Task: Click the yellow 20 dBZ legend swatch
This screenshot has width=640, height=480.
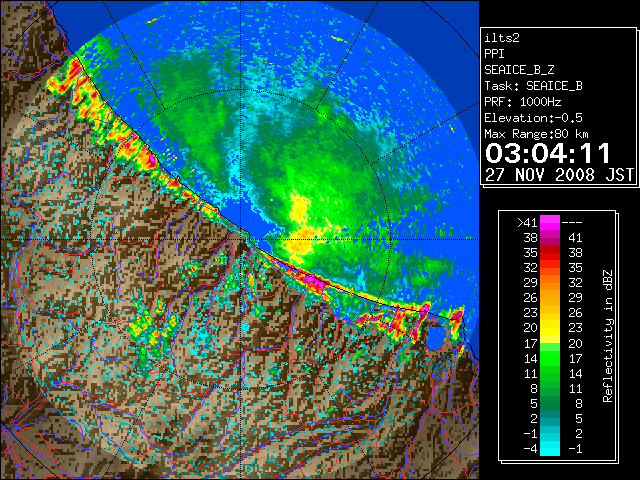Action: 550,328
